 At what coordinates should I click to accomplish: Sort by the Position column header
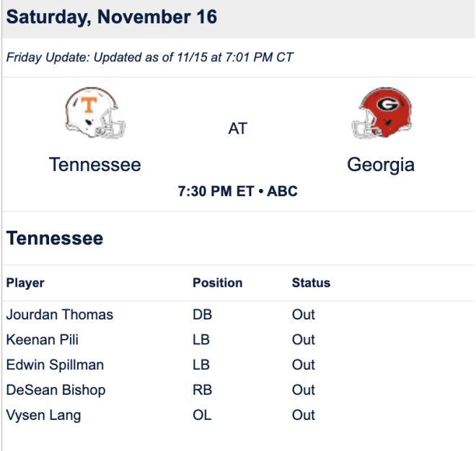coord(218,283)
